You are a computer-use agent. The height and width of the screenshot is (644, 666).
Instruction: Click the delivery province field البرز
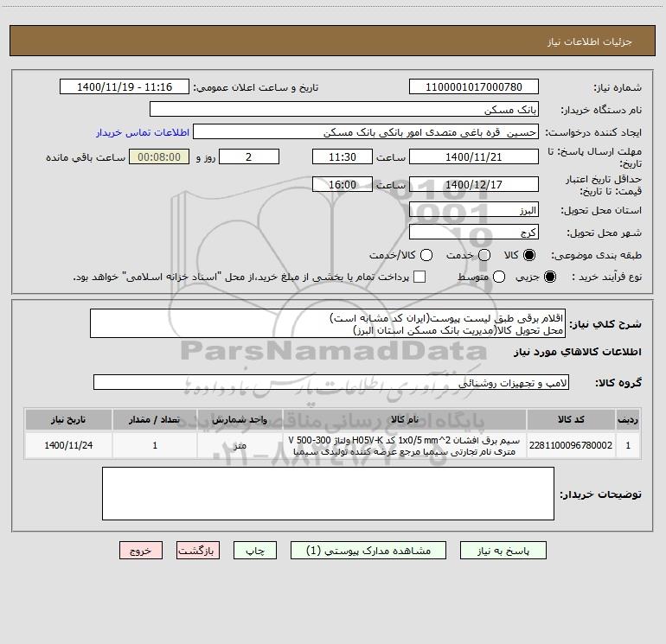coord(474,209)
